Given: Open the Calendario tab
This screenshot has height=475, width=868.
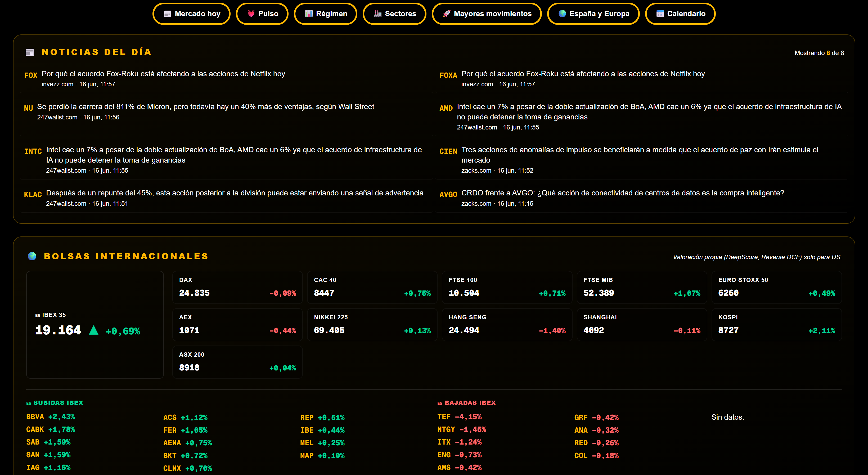Looking at the screenshot, I should click(680, 14).
